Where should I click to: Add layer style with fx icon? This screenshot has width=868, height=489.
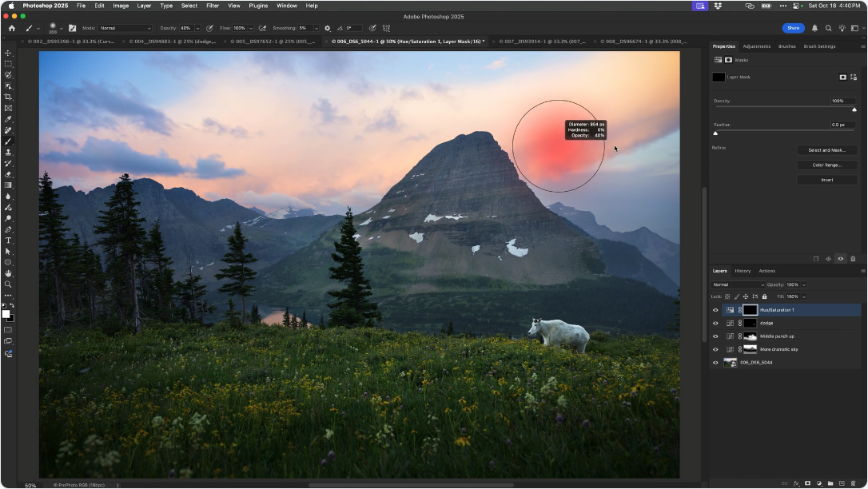(796, 483)
